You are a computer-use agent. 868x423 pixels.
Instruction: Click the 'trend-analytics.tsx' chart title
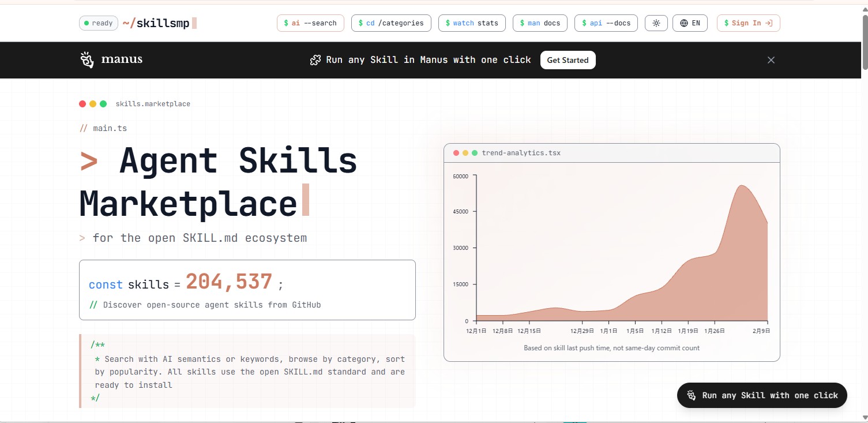point(521,153)
